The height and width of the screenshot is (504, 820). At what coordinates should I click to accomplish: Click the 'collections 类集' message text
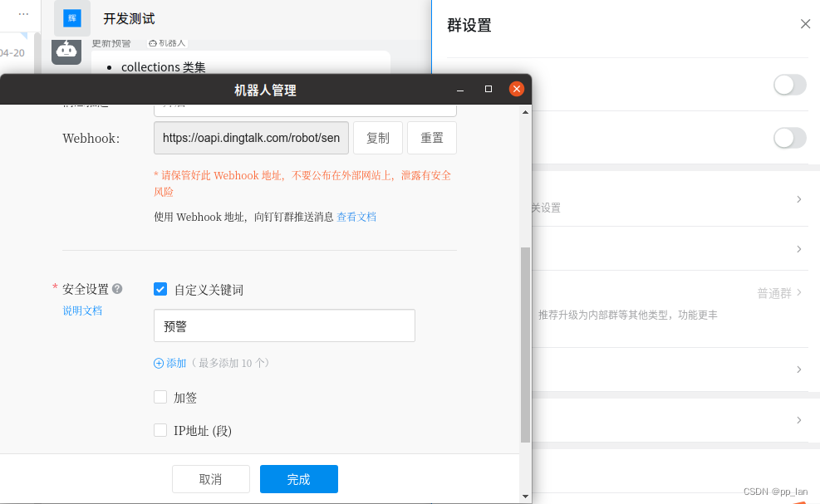click(x=163, y=67)
